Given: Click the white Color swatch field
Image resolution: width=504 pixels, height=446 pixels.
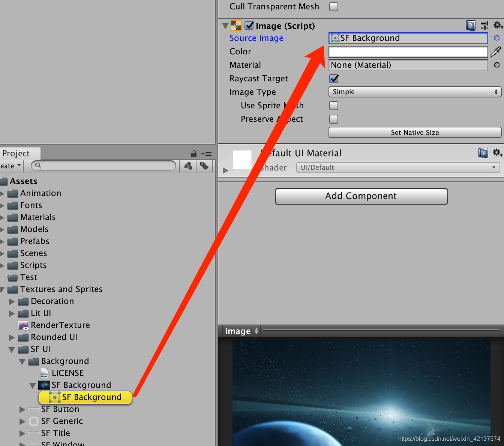Looking at the screenshot, I should (x=408, y=51).
